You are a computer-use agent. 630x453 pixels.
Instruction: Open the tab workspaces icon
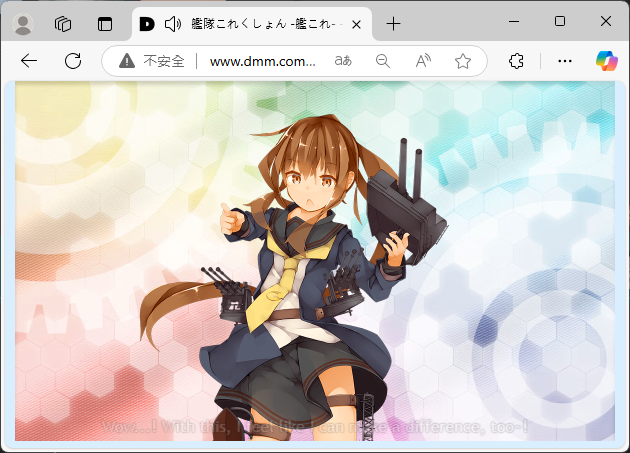click(63, 24)
